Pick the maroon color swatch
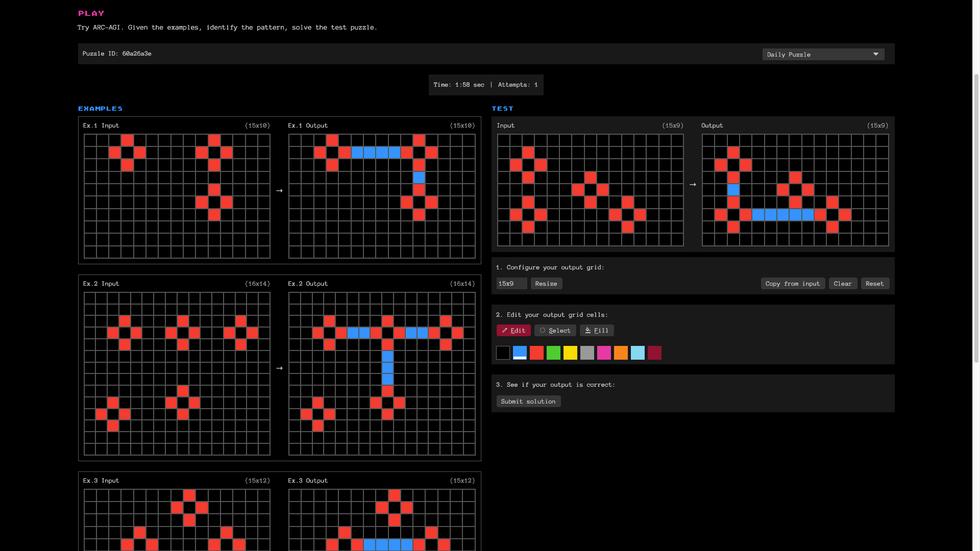980x551 pixels. click(654, 353)
